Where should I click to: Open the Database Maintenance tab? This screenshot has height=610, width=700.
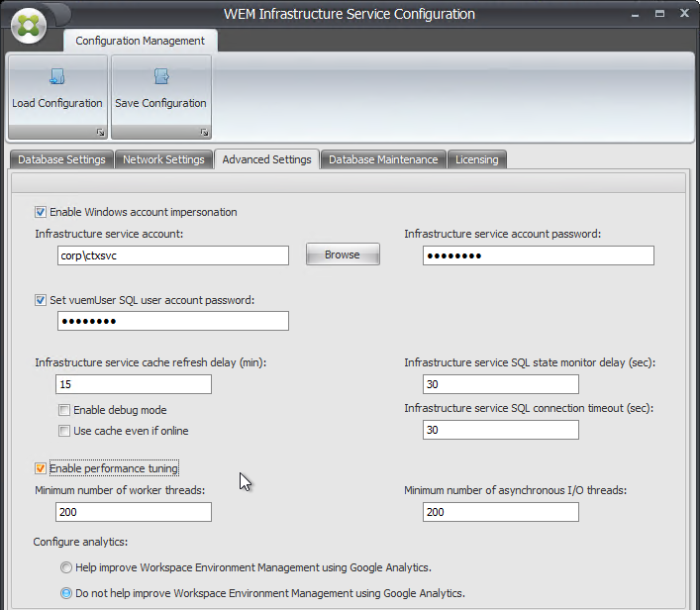coord(383,159)
